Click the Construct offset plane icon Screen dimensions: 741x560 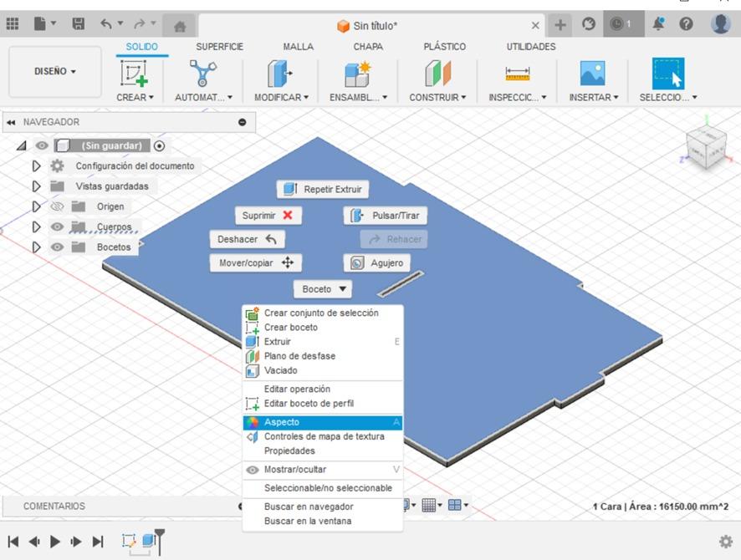pos(437,74)
